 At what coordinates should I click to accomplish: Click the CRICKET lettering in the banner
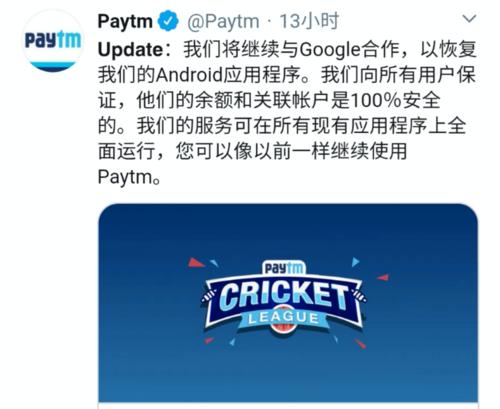(284, 295)
